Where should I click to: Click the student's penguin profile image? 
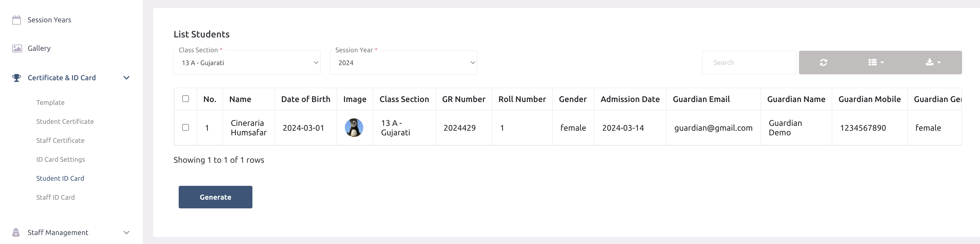(x=354, y=128)
